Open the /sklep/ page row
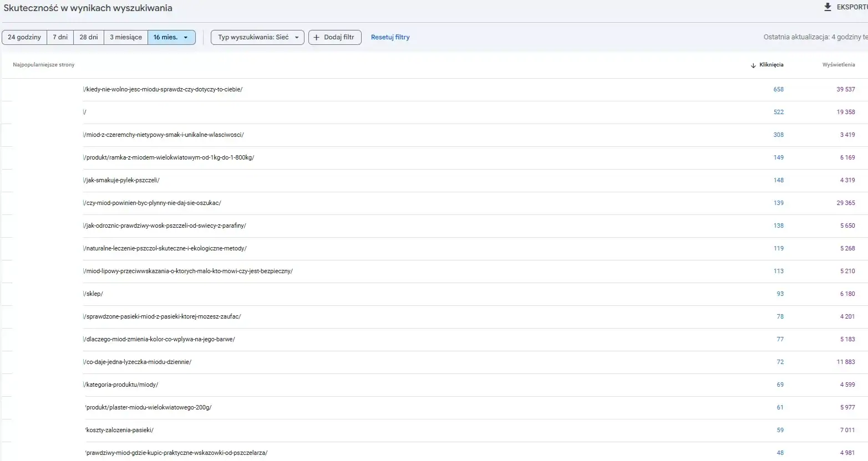The height and width of the screenshot is (461, 868). pyautogui.click(x=93, y=294)
